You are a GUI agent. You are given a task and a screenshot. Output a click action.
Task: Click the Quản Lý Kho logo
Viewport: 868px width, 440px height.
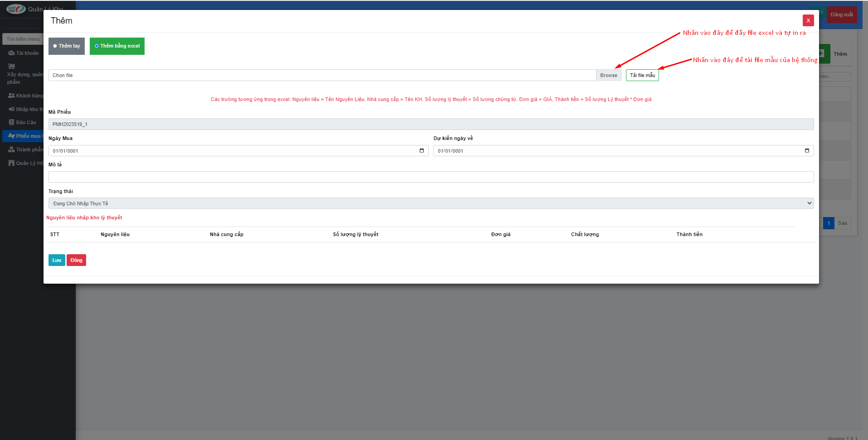16,9
